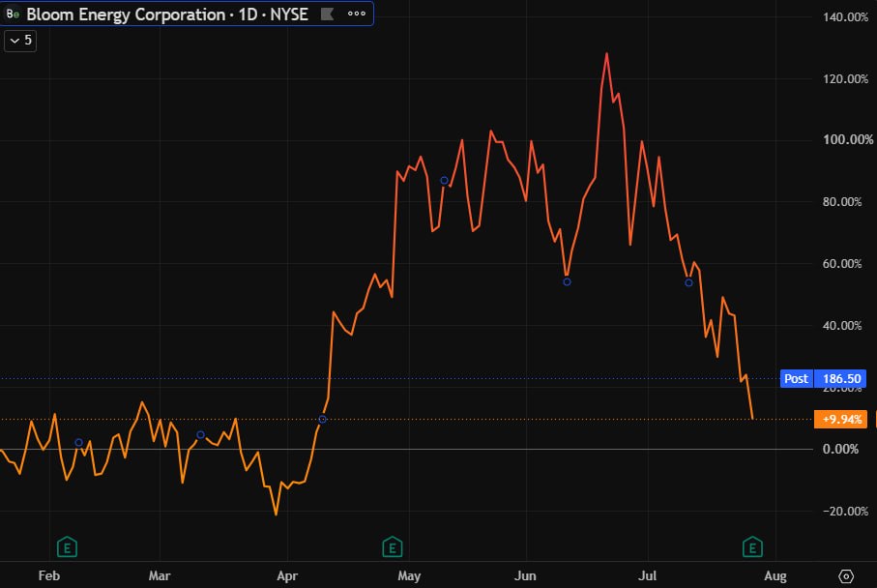Image resolution: width=877 pixels, height=588 pixels.
Task: Click the blue circle marker in mid-May
Action: (x=444, y=180)
